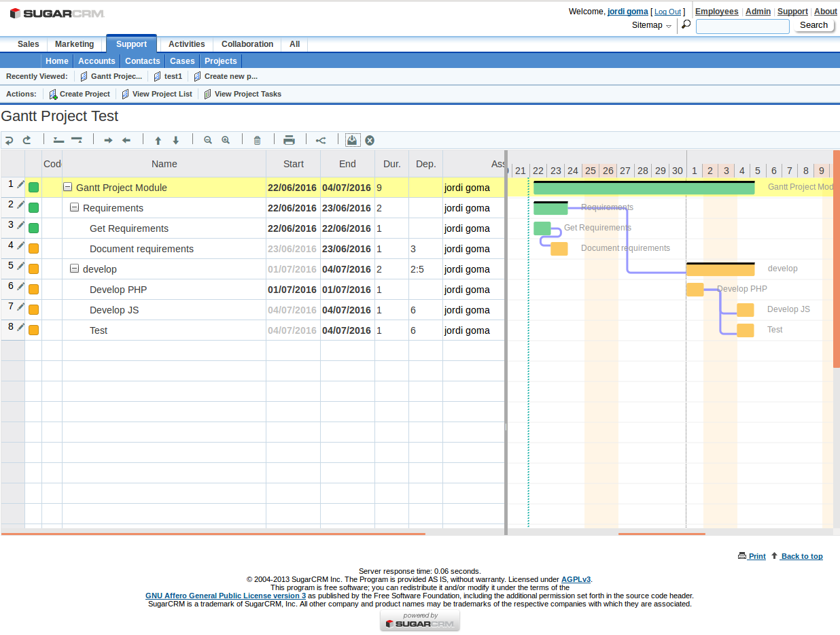Click the undo arrow in the Gantt toolbar
The width and height of the screenshot is (840, 635).
[10, 140]
